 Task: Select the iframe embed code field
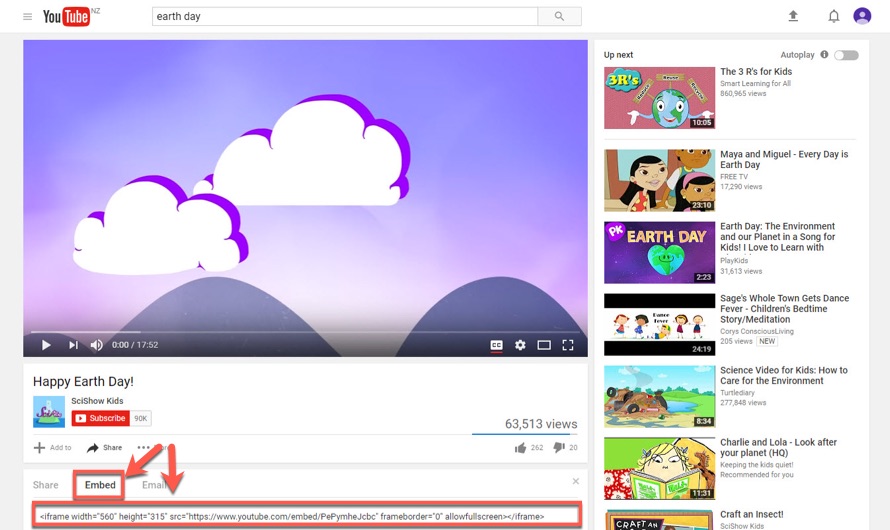pyautogui.click(x=307, y=516)
